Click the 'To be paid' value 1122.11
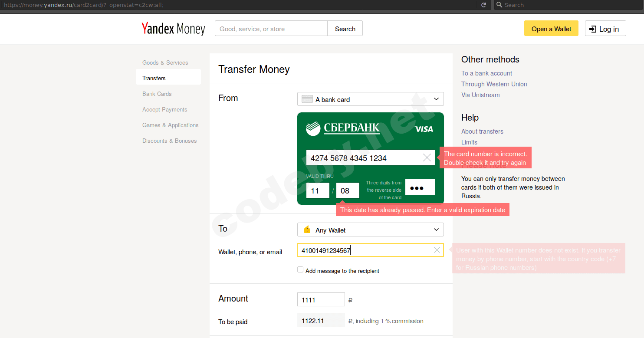Image resolution: width=644 pixels, height=338 pixels. [321, 321]
